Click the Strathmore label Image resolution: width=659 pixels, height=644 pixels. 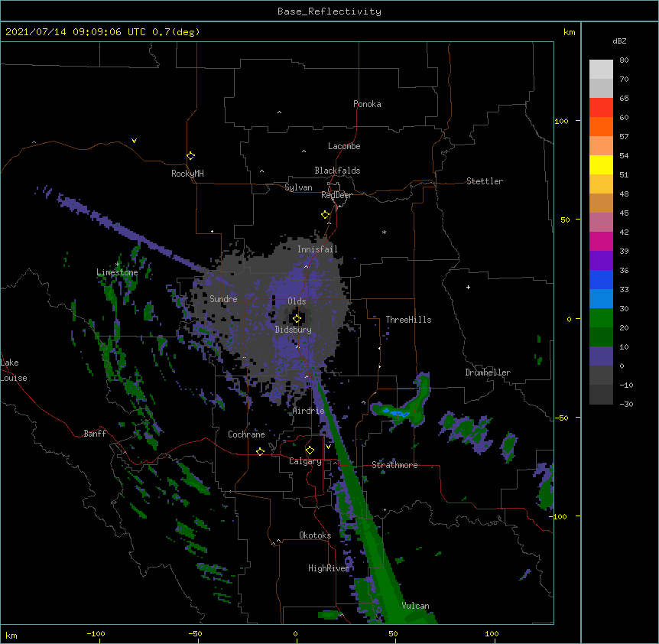[394, 465]
